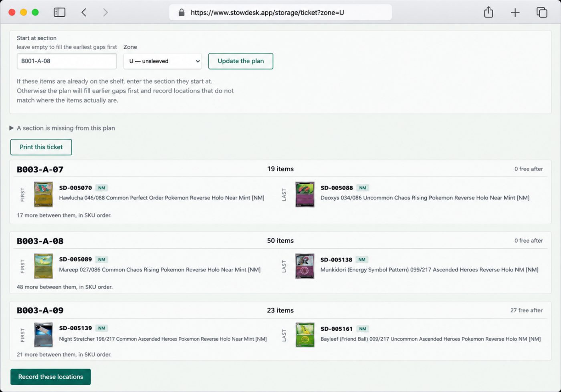Image resolution: width=561 pixels, height=392 pixels.
Task: Click the NM badge next to SD-005161
Action: coord(363,329)
